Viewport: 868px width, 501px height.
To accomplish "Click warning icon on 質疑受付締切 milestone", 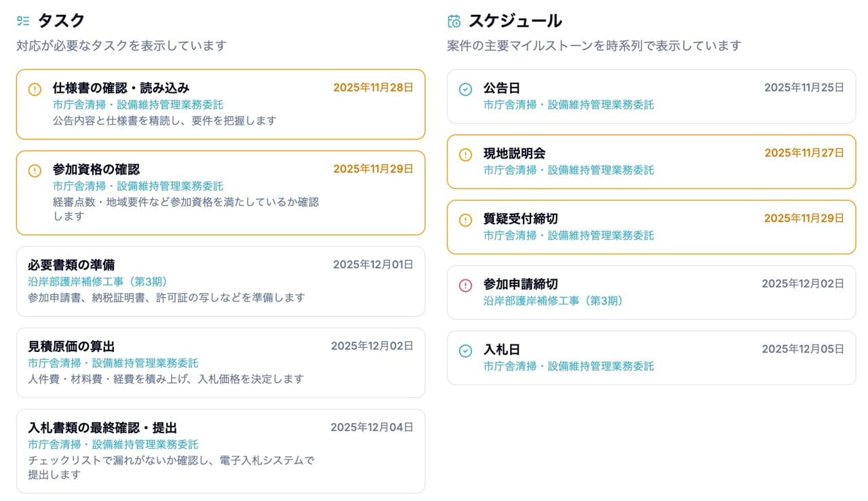I will tap(465, 220).
